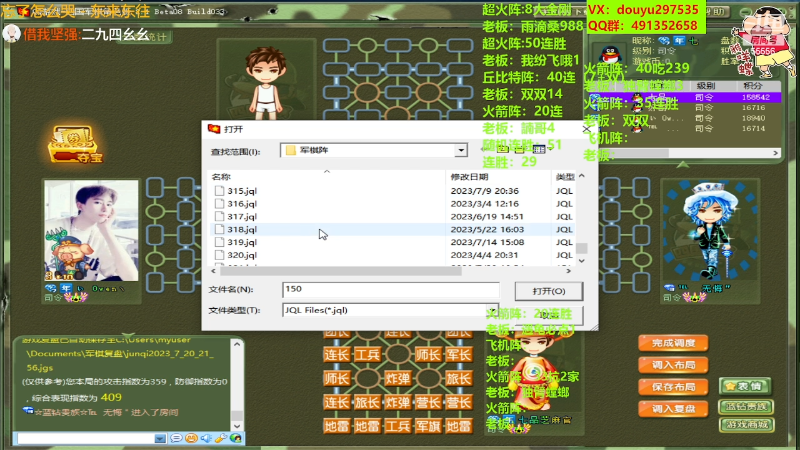800x450 pixels.
Task: Select the 军长 piece on the board
Action: [x=458, y=355]
